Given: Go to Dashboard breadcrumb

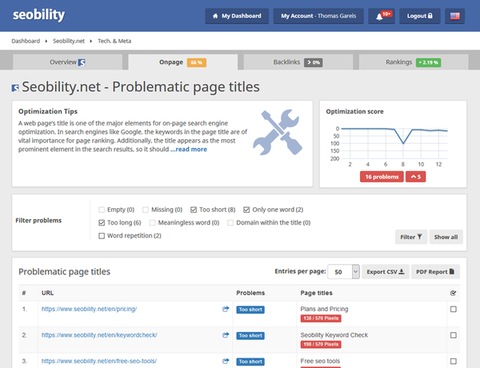Looking at the screenshot, I should pos(26,41).
